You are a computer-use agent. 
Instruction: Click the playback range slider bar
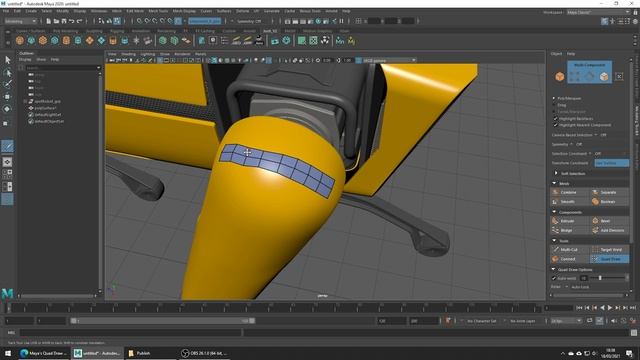pyautogui.click(x=162, y=321)
